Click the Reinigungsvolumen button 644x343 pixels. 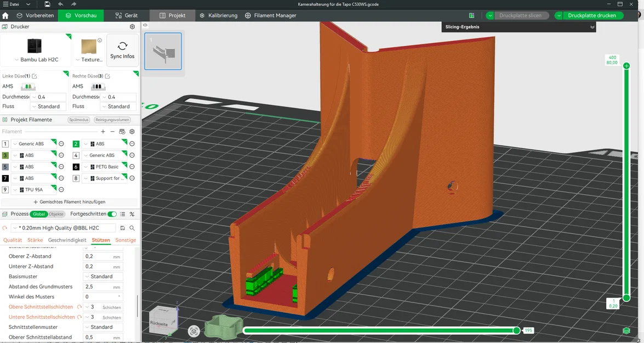112,120
